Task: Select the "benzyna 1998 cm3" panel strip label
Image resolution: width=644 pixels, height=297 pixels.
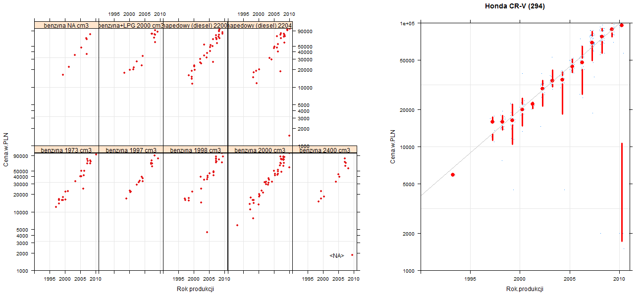Action: point(195,149)
